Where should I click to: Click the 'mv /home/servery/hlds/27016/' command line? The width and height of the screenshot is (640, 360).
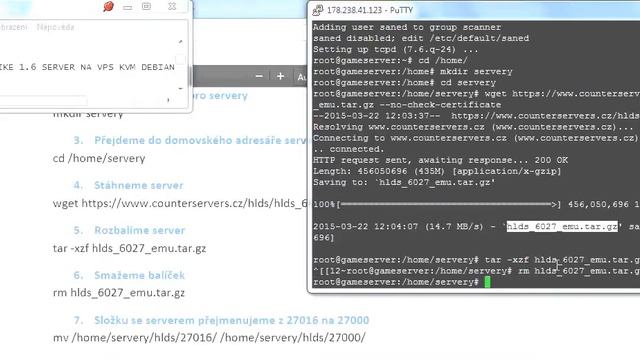coord(209,338)
